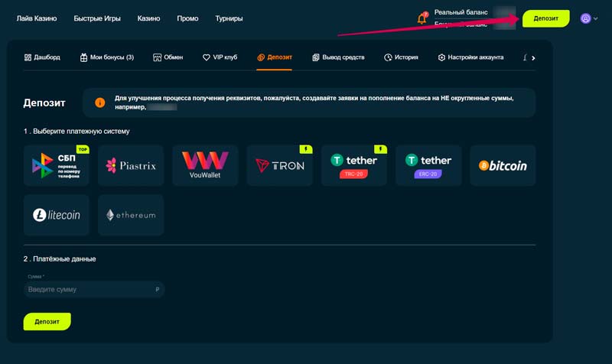612x364 pixels.
Task: Select the СБП payment system tile
Action: 57,165
